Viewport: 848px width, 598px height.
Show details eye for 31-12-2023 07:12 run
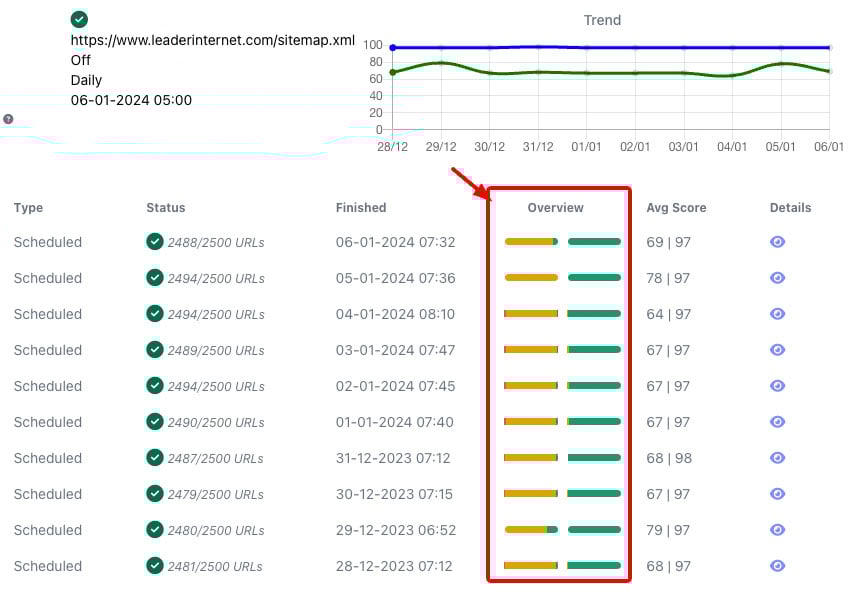(777, 458)
